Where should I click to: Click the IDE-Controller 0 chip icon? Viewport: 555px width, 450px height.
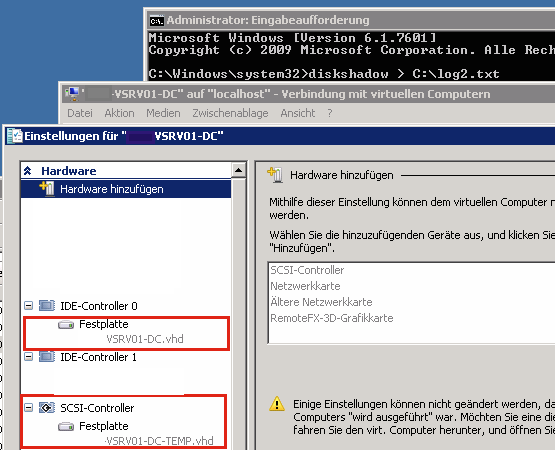click(47, 306)
